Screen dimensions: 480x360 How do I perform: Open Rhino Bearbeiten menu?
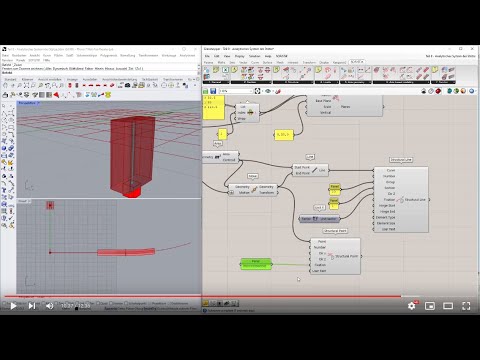coord(19,55)
